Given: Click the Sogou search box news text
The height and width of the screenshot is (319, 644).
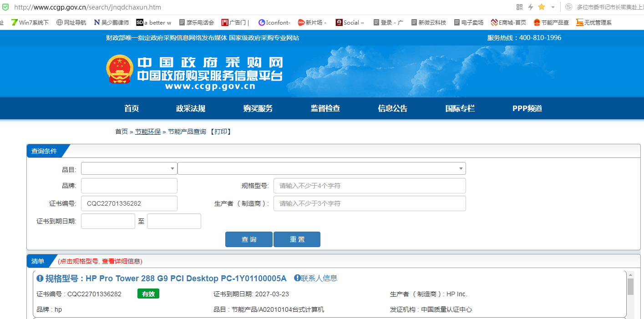Looking at the screenshot, I should (x=610, y=7).
